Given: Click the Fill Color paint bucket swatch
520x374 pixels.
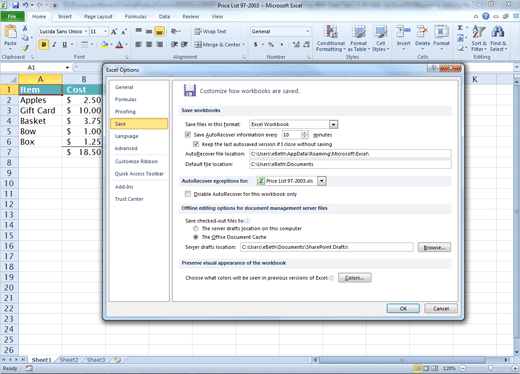Looking at the screenshot, I should 105,44.
